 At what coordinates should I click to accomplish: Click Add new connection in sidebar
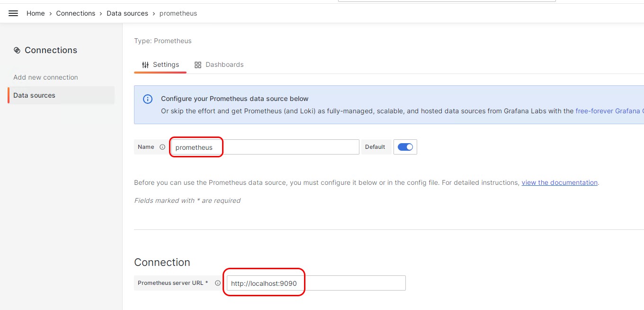click(x=45, y=77)
